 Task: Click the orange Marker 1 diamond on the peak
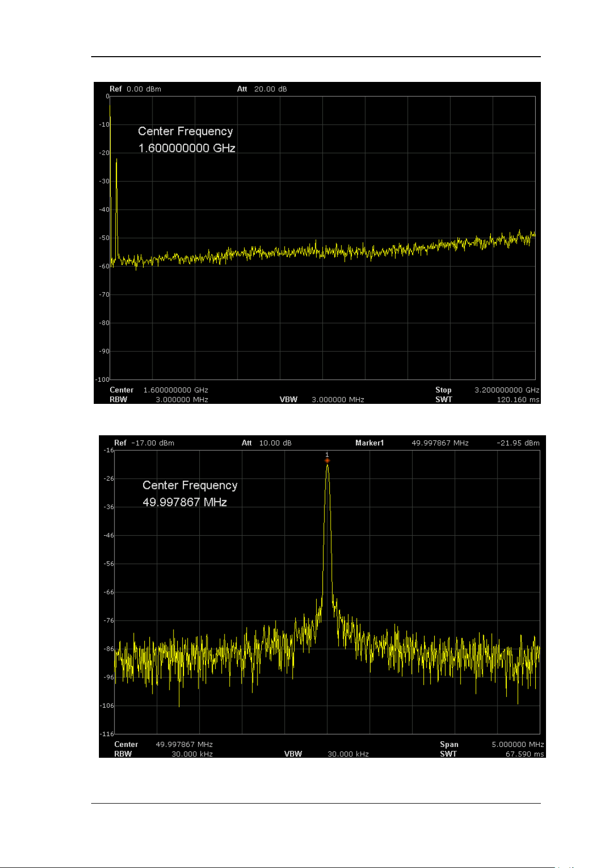[327, 460]
